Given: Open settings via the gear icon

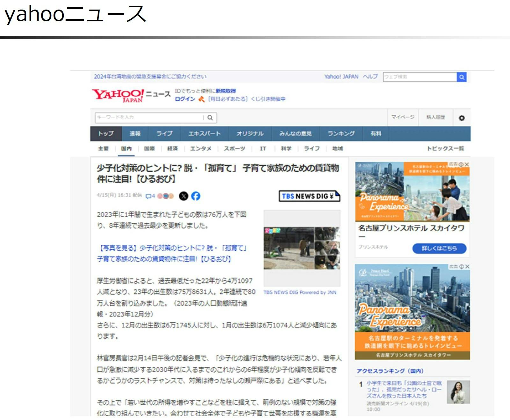Looking at the screenshot, I should click(x=462, y=118).
